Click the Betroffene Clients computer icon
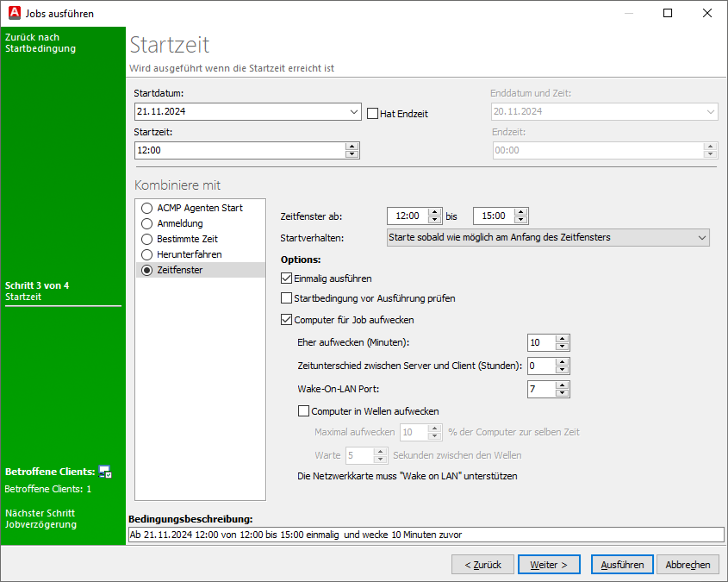This screenshot has width=728, height=582. click(105, 472)
